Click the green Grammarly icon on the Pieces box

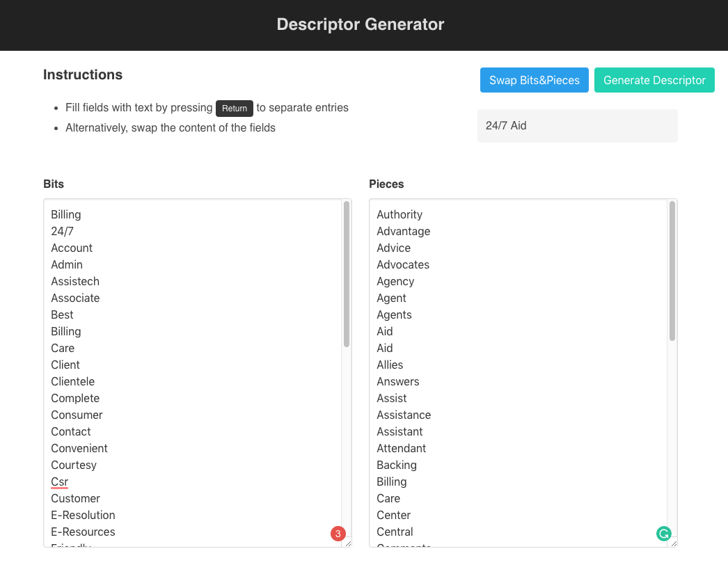[x=664, y=534]
